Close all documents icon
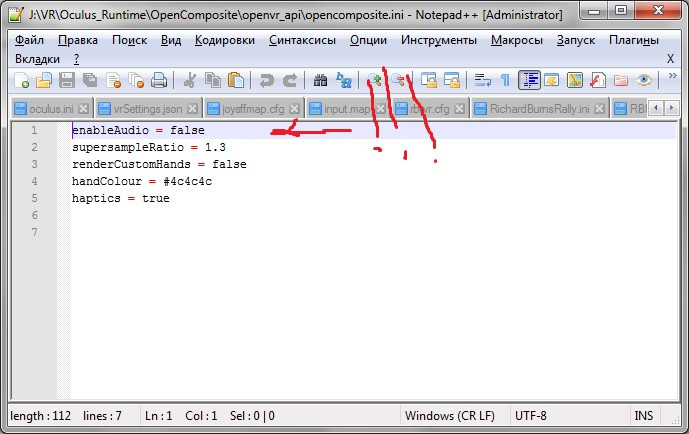The height and width of the screenshot is (434, 689). coord(136,80)
